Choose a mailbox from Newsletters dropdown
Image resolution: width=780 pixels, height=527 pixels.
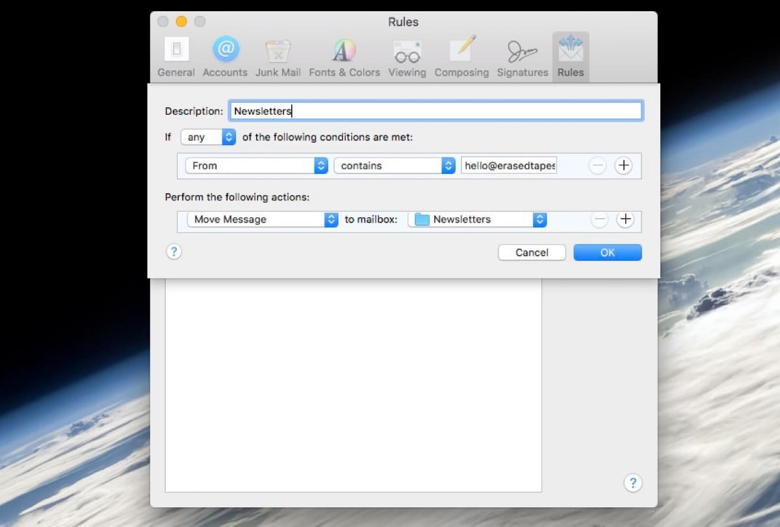coord(479,220)
